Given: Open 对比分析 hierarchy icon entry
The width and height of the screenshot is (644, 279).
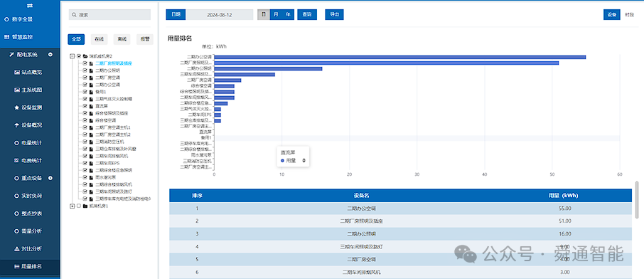Looking at the screenshot, I should pyautogui.click(x=17, y=248).
